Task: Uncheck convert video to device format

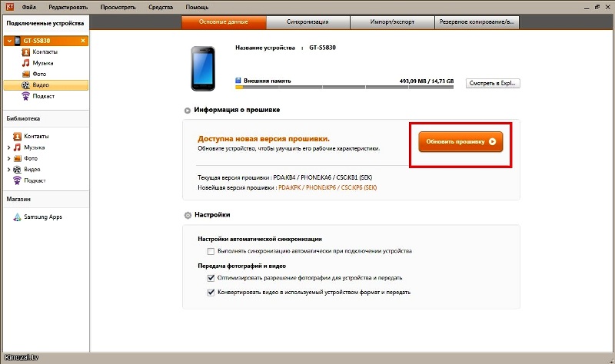Action: tap(211, 293)
